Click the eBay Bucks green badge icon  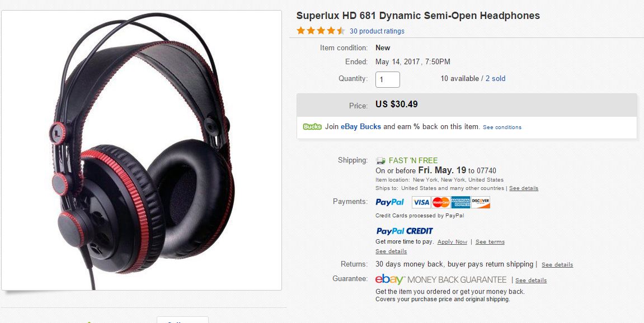coord(312,127)
